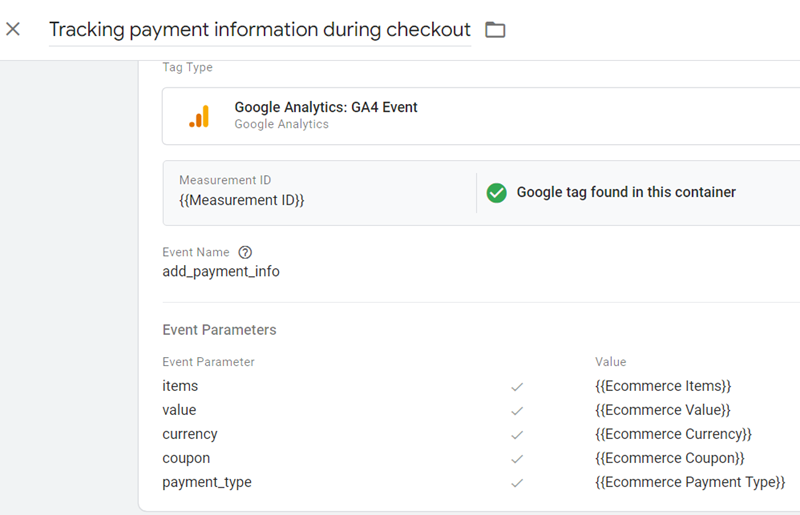
Task: Click the {{Ecommerce Currency}} value
Action: point(673,434)
